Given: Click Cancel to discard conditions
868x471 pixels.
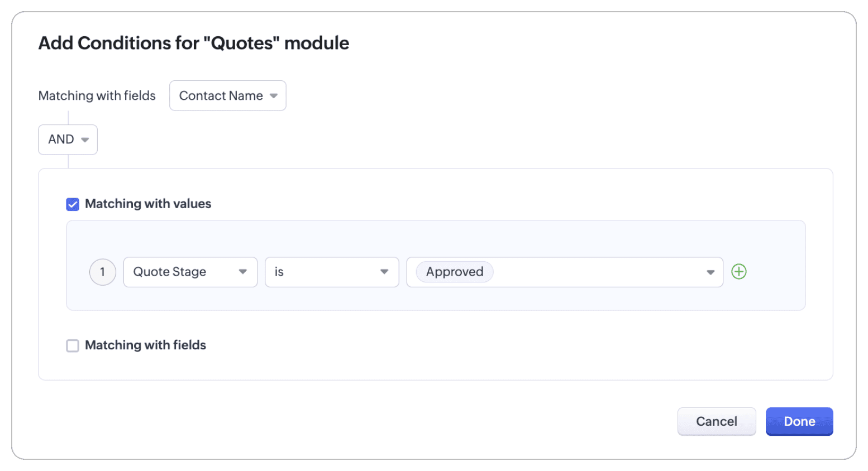Looking at the screenshot, I should pyautogui.click(x=717, y=421).
